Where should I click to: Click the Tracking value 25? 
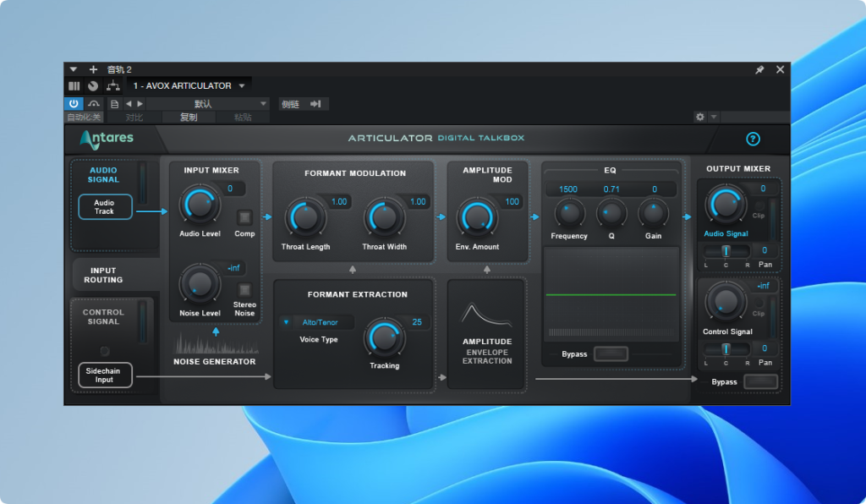(417, 322)
